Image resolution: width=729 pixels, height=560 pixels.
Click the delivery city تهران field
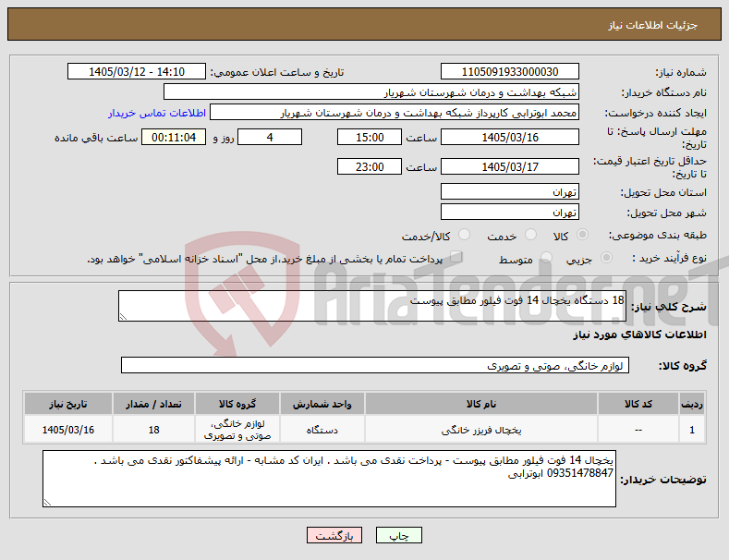tap(509, 213)
